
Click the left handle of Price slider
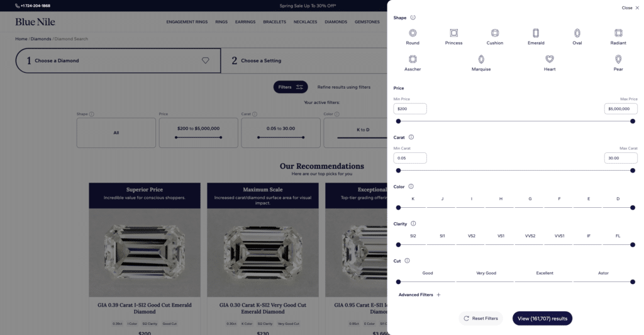coord(398,122)
